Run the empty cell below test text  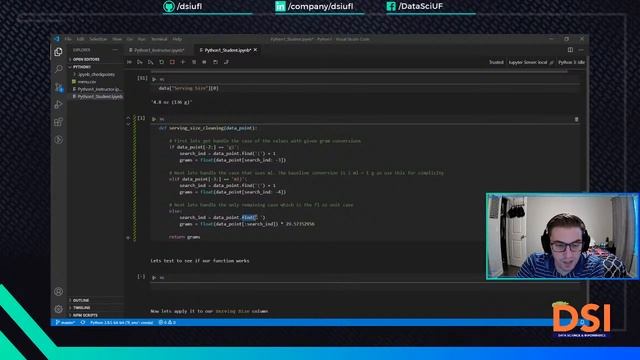coord(154,278)
